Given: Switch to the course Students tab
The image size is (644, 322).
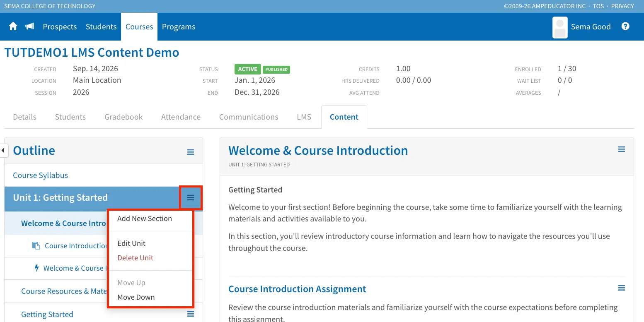Looking at the screenshot, I should click(70, 117).
